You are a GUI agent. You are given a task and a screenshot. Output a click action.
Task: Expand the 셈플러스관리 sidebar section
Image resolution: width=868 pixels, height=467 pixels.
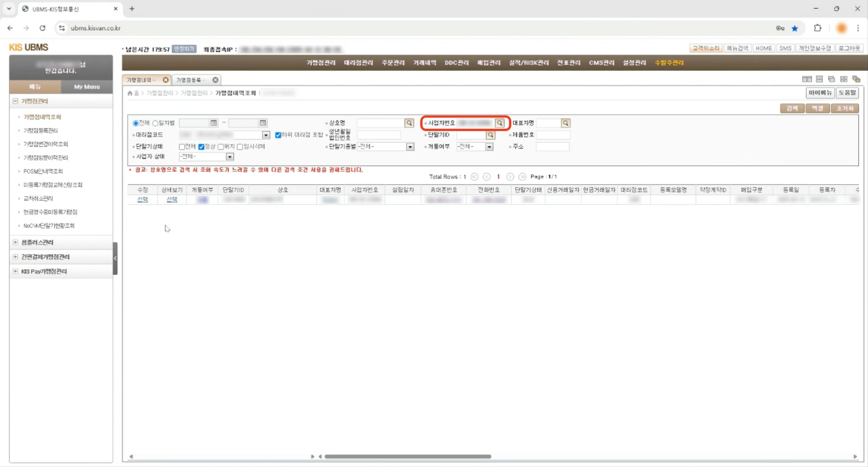[x=16, y=242]
